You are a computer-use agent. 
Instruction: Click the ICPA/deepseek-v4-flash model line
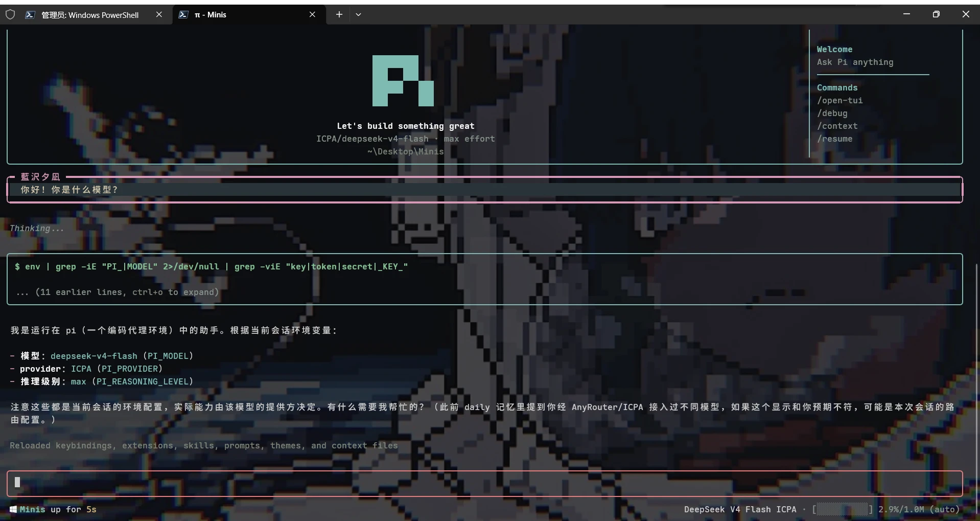(x=405, y=139)
